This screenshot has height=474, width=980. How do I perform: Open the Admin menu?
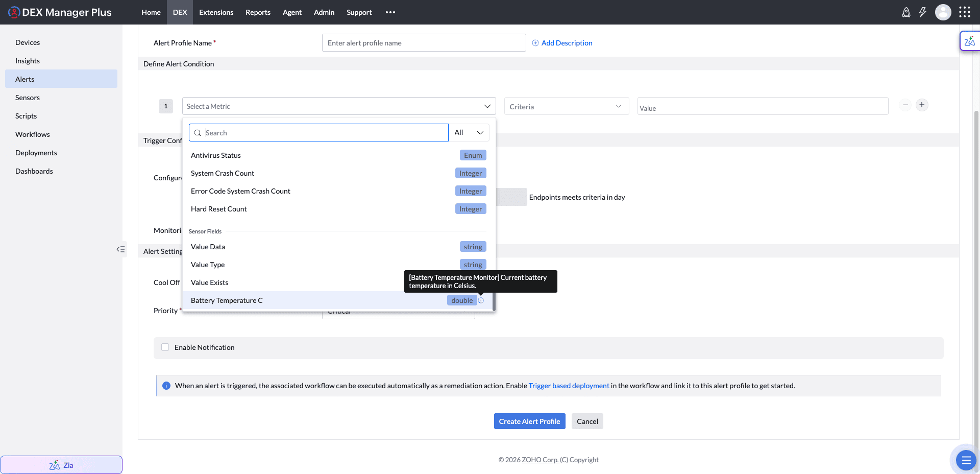[324, 12]
